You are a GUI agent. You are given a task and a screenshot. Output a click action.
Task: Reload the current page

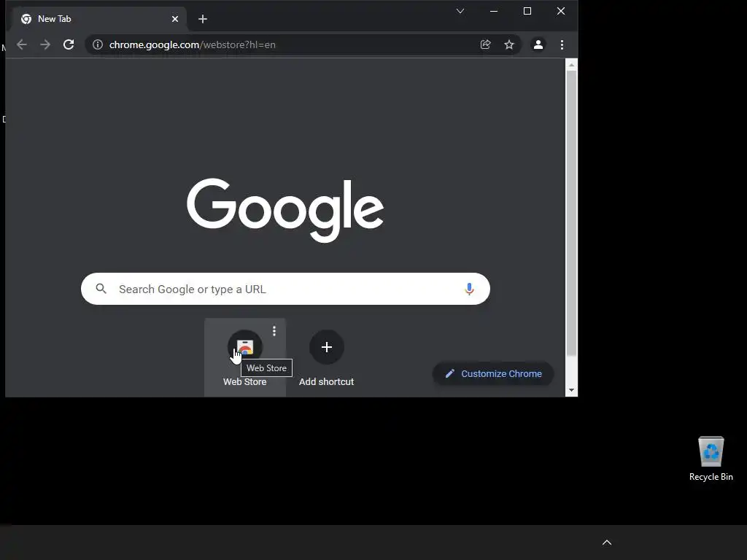coord(69,44)
